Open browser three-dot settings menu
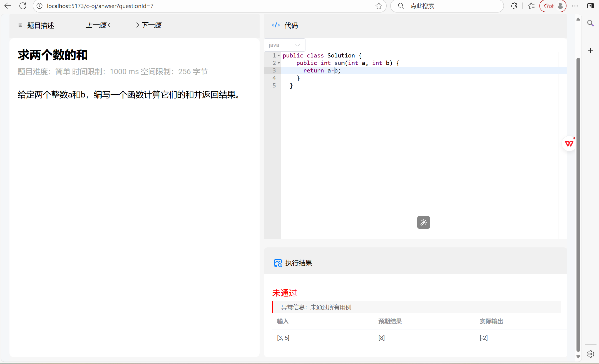This screenshot has width=599, height=364. (575, 6)
